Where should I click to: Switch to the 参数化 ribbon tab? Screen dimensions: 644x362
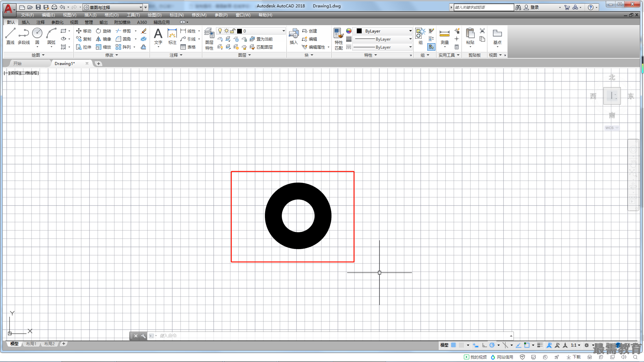(x=57, y=22)
